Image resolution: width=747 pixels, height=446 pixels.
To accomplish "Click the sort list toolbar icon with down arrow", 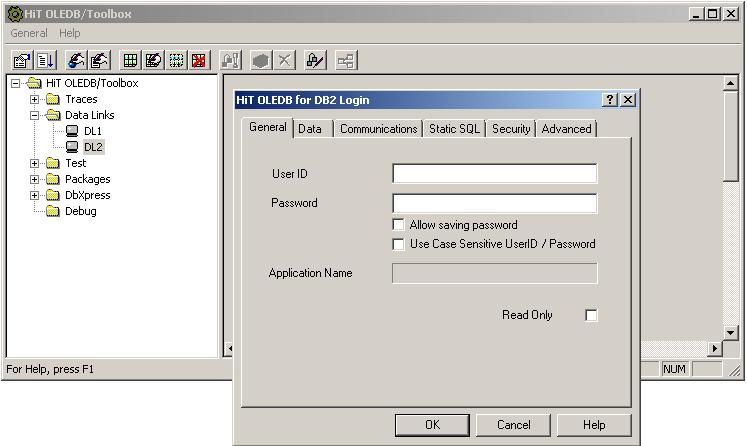I will tap(46, 61).
